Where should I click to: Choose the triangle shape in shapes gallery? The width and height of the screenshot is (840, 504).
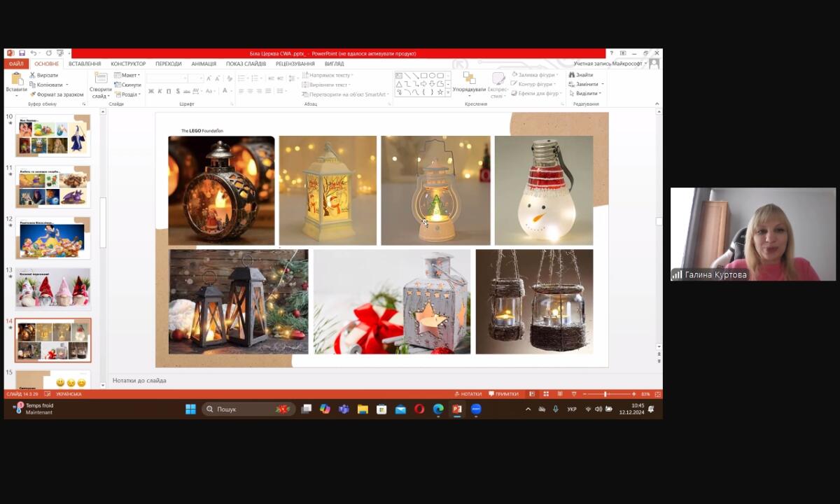[399, 84]
